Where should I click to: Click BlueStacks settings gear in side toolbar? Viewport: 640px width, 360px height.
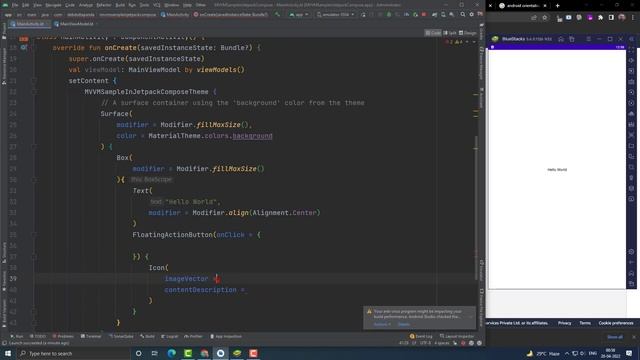(631, 252)
